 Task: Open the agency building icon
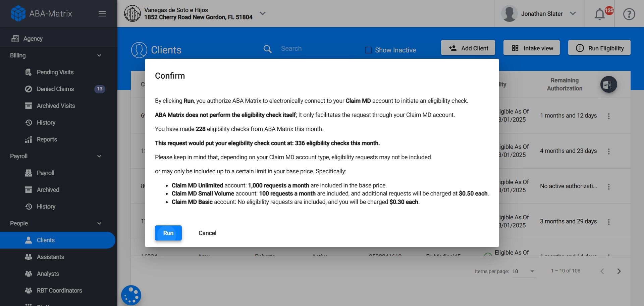132,13
